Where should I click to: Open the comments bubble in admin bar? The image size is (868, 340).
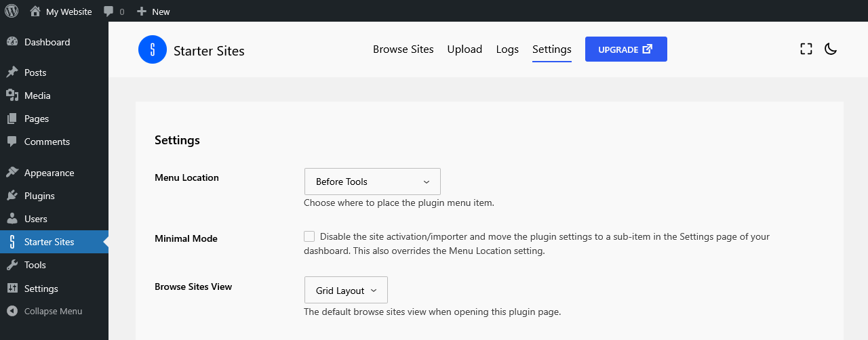[108, 12]
